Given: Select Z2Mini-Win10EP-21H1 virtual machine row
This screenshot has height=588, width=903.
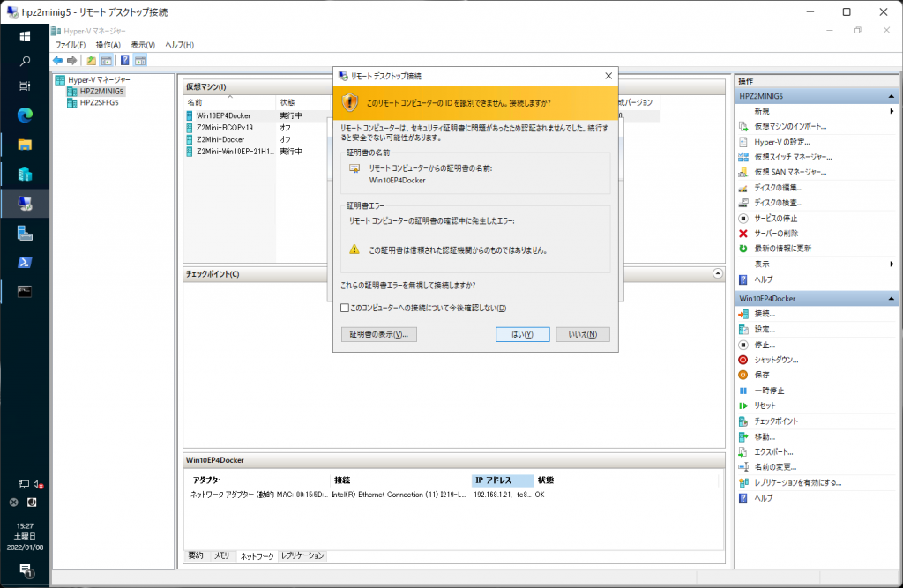Looking at the screenshot, I should tap(235, 152).
